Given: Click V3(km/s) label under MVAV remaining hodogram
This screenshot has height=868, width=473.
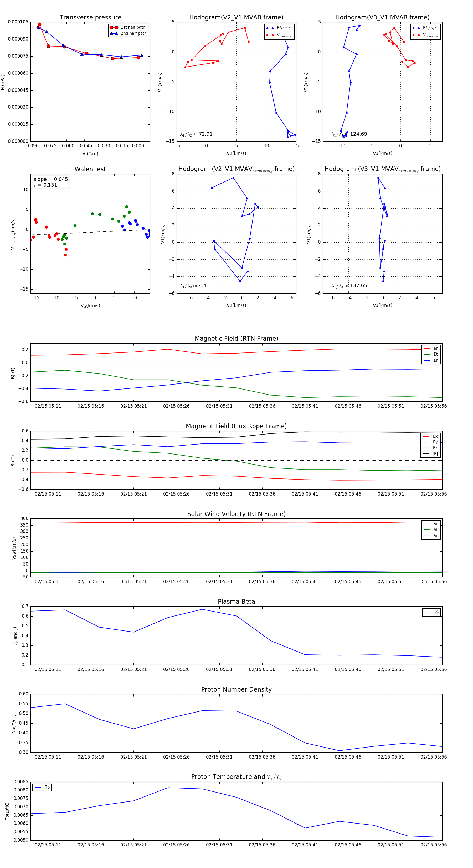Looking at the screenshot, I should click(382, 306).
